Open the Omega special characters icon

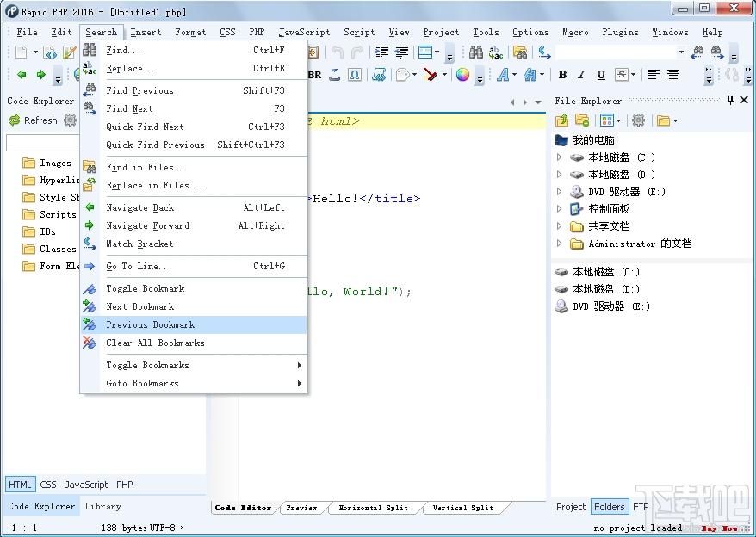tap(355, 75)
